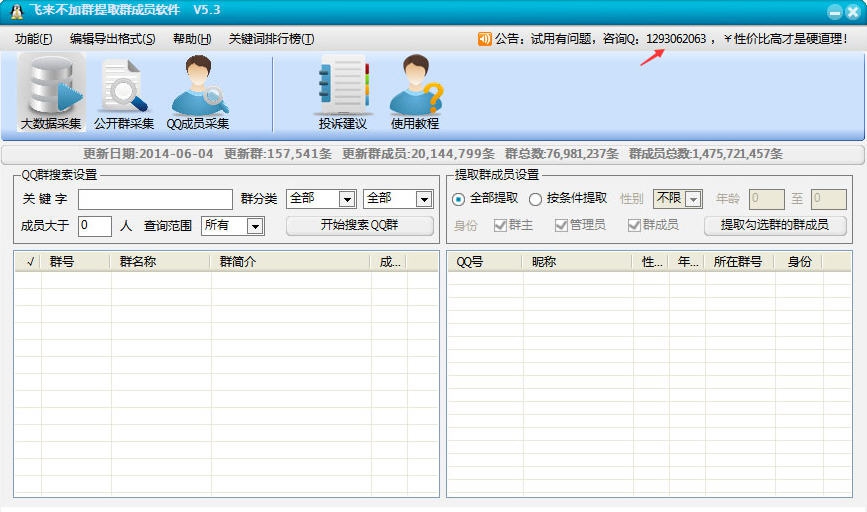Open the 使用教程 tutorial icon
The height and width of the screenshot is (512, 867).
415,93
